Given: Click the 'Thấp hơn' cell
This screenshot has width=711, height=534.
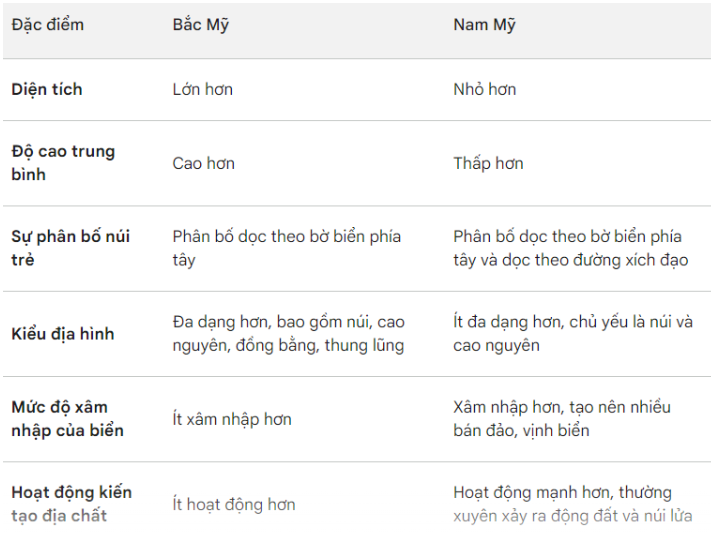Looking at the screenshot, I should 488,163.
